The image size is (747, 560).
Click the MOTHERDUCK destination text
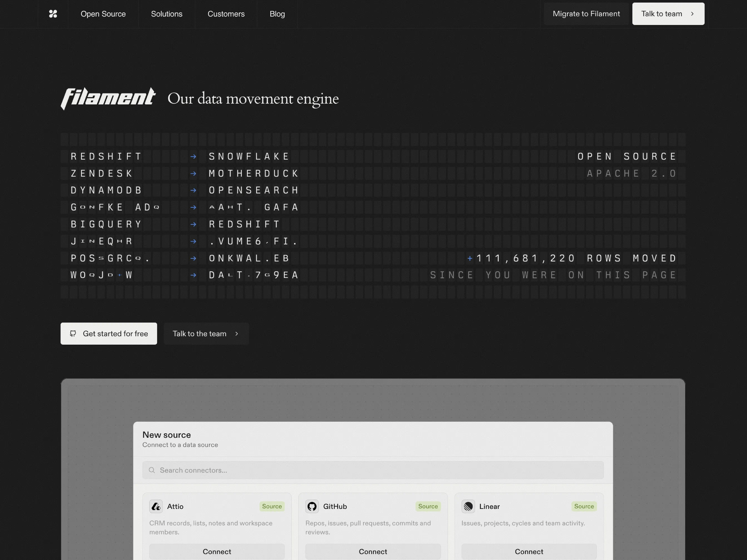(x=254, y=174)
